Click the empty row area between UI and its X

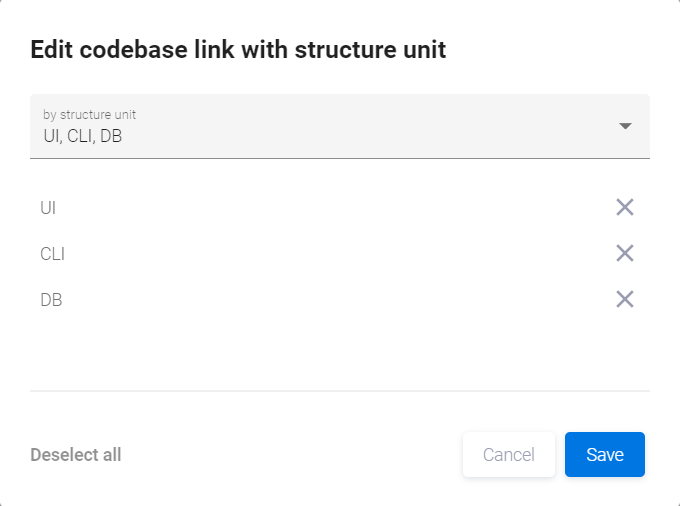point(330,208)
